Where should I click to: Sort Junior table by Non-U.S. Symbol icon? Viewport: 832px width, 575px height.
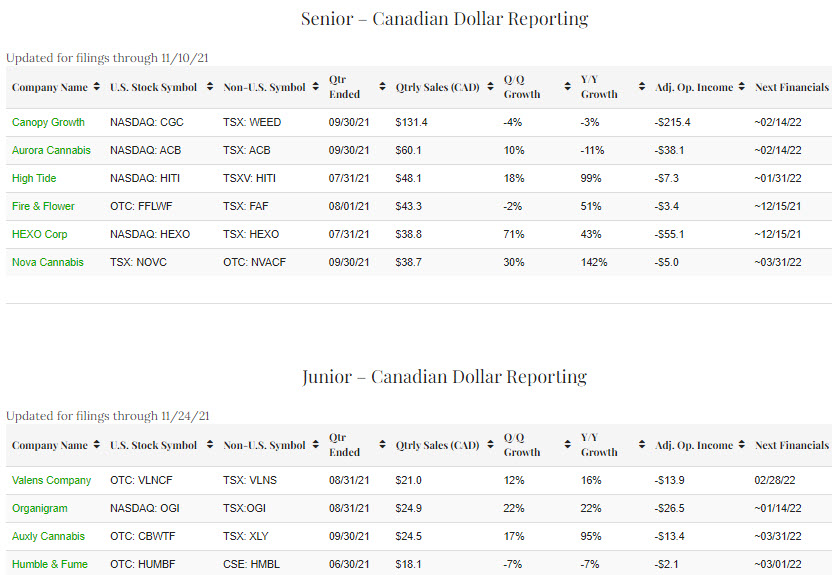[x=314, y=445]
